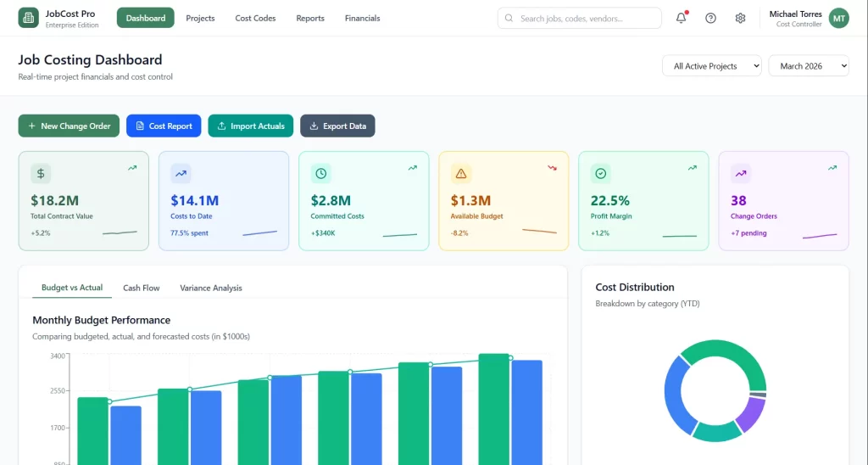The width and height of the screenshot is (868, 465).
Task: Open the settings gear icon
Action: click(x=740, y=18)
